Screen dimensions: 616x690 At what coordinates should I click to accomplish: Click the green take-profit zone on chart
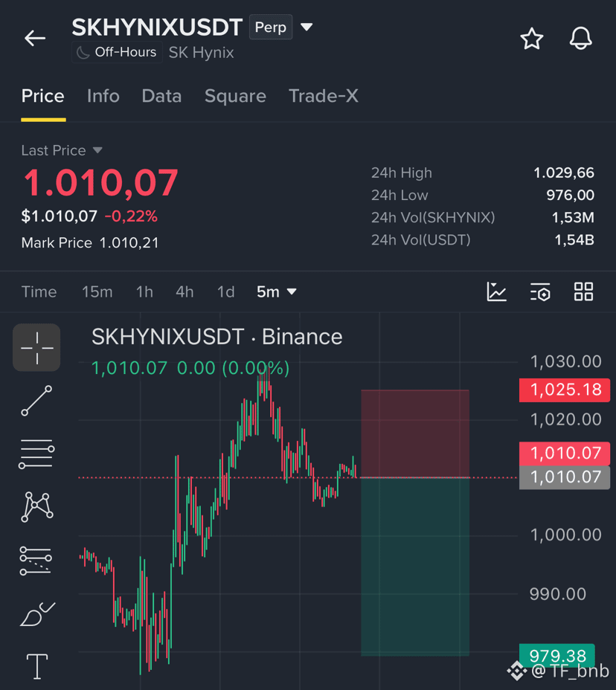click(x=415, y=567)
